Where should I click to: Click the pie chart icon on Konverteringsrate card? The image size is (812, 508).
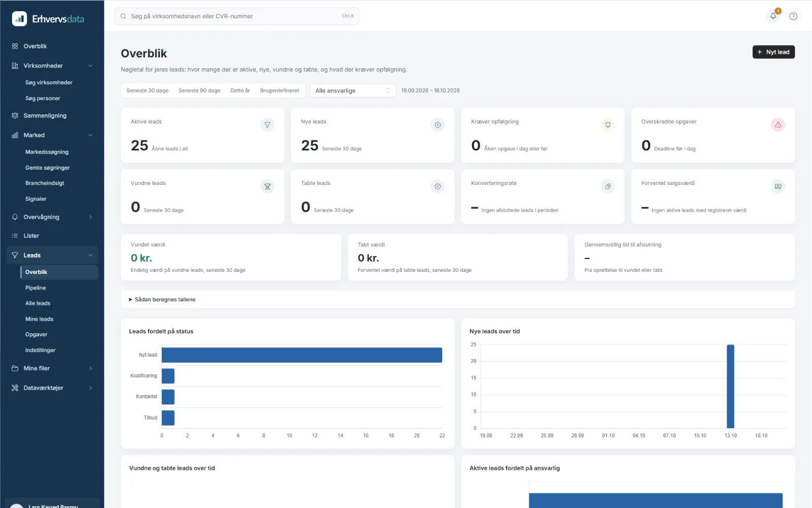(608, 186)
